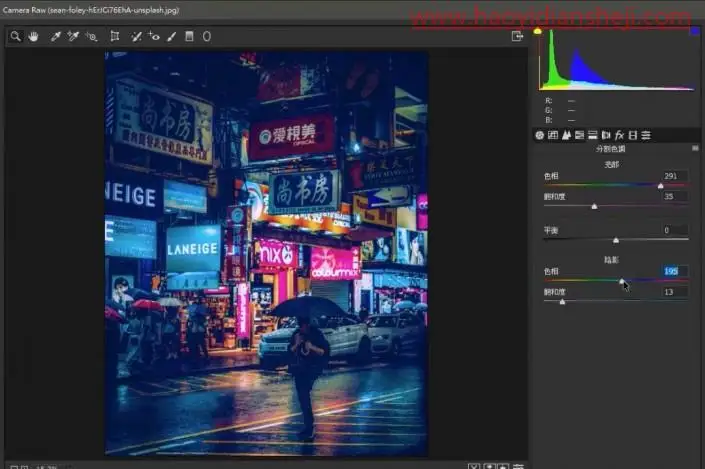Click the highlights hue slider handle
The height and width of the screenshot is (469, 705).
point(660,186)
